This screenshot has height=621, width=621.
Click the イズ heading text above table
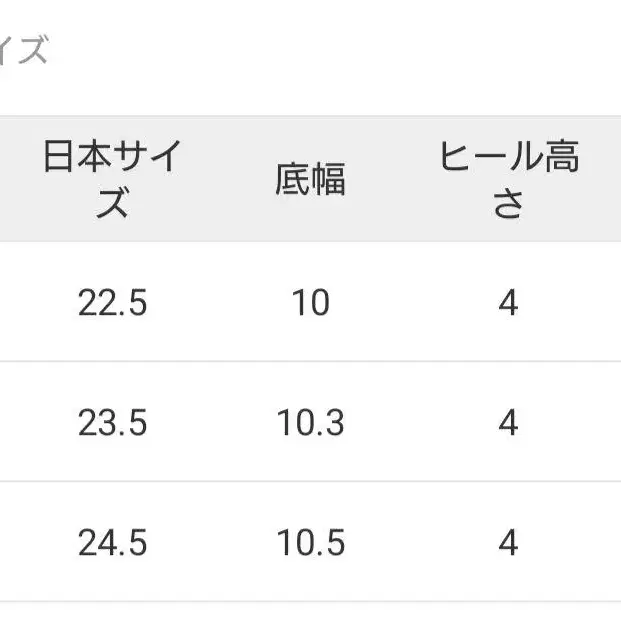(x=24, y=50)
